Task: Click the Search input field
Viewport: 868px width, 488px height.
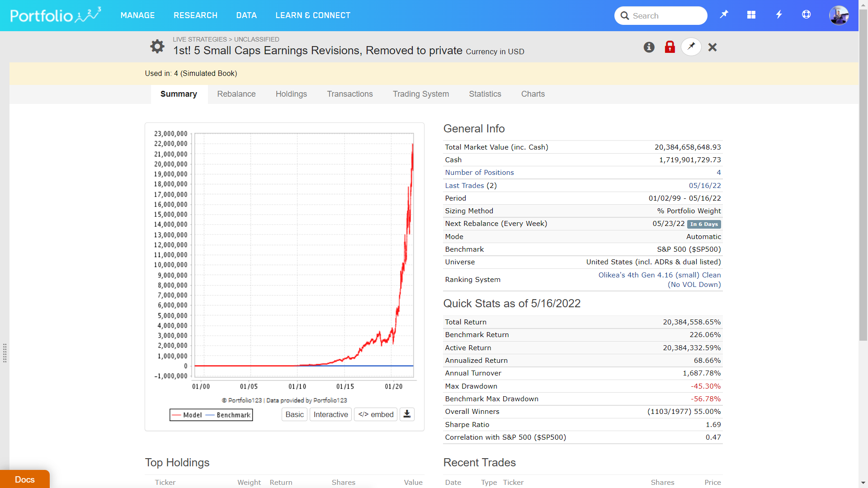Action: 667,16
